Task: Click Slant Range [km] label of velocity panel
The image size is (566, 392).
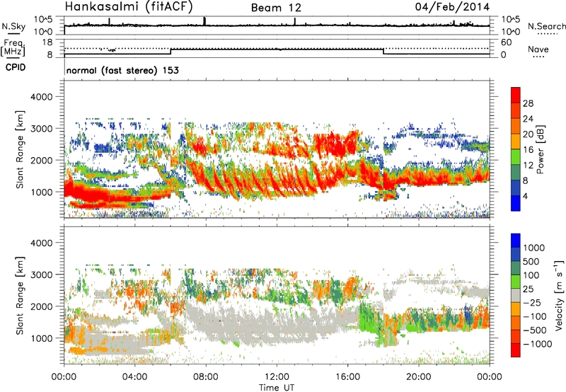Action: coord(20,296)
